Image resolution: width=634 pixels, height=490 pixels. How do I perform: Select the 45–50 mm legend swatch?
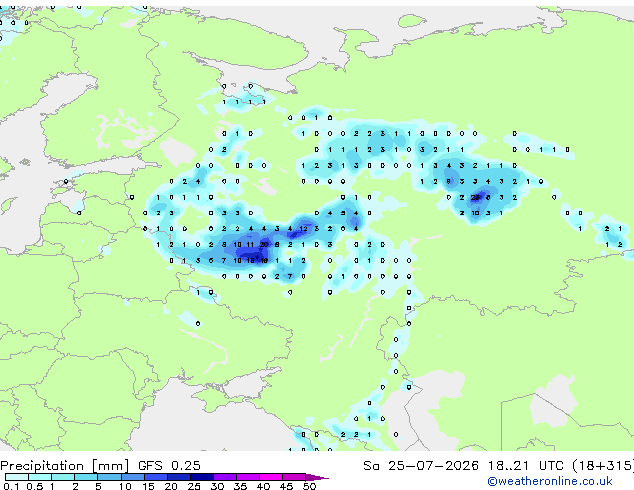coord(294,477)
